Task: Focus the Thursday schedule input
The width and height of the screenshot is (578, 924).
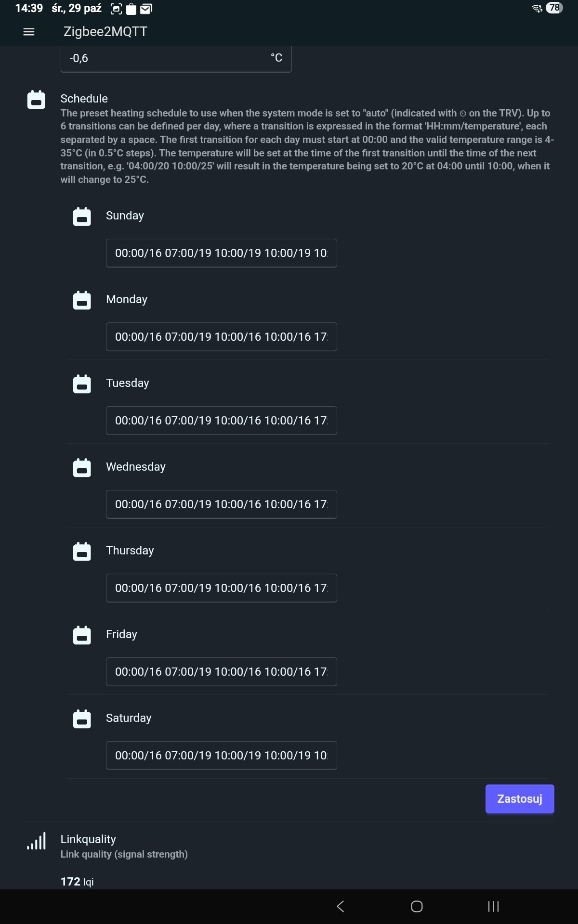Action: (x=221, y=588)
